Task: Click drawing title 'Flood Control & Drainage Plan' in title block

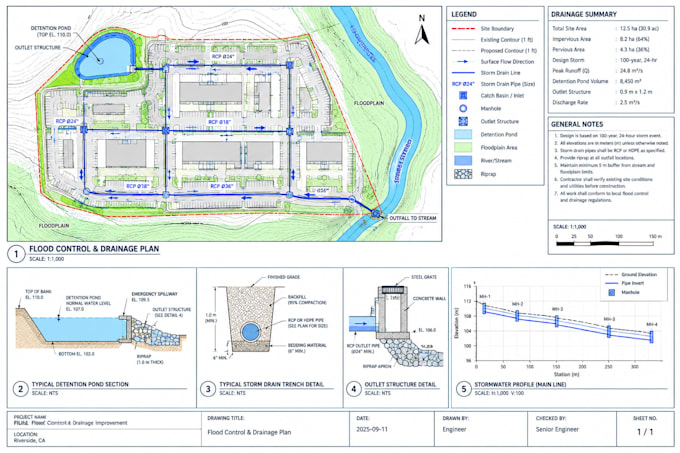Action: (249, 432)
